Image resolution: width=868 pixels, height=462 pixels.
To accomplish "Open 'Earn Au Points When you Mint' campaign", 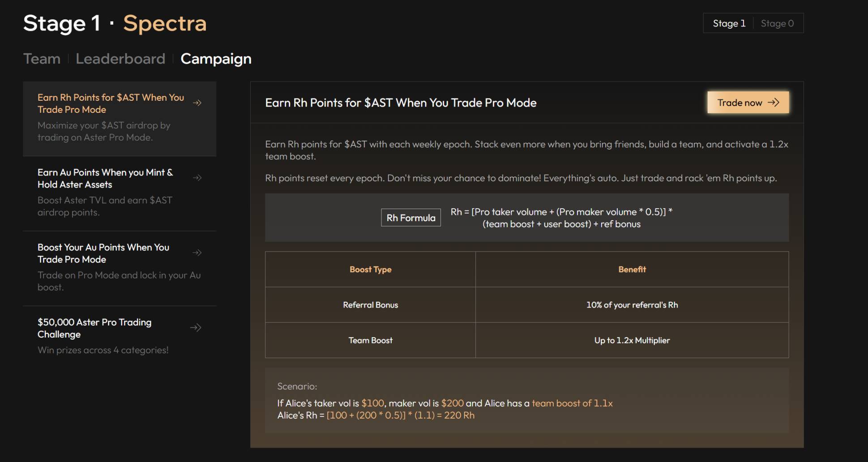I will 105,178.
